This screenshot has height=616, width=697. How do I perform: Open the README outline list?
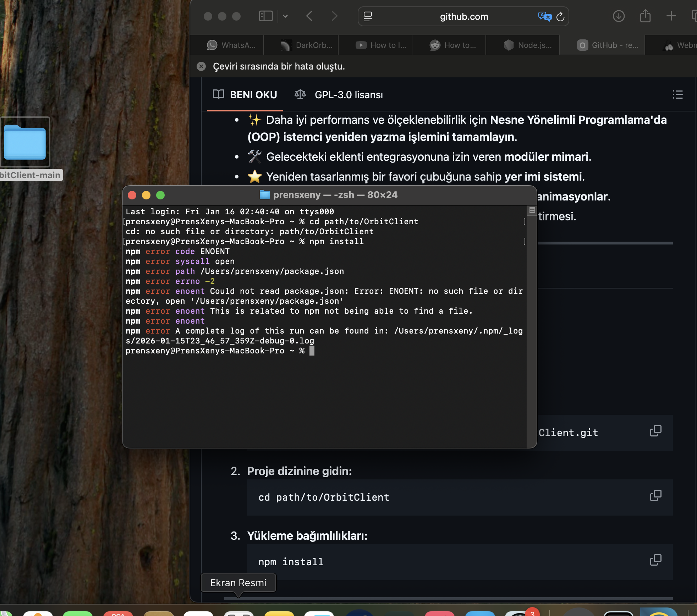pos(677,94)
